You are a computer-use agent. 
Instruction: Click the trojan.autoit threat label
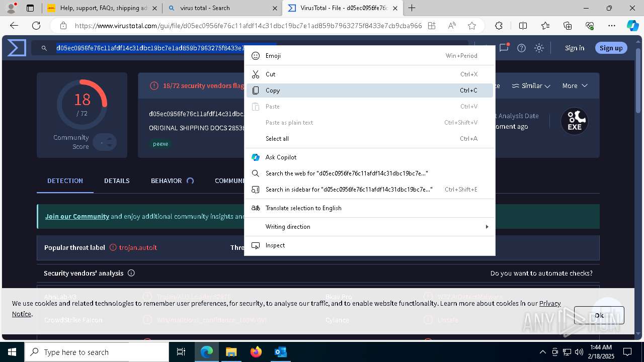pyautogui.click(x=138, y=247)
